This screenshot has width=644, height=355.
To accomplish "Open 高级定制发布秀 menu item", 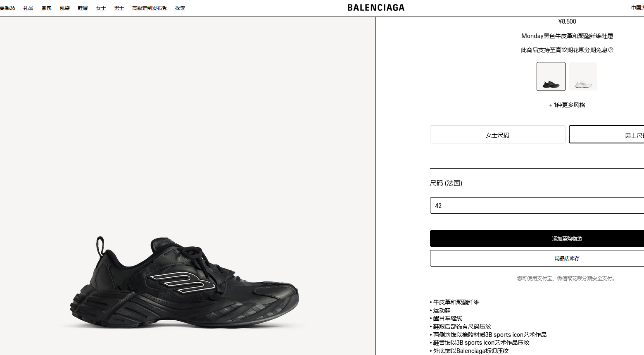I will coord(150,8).
